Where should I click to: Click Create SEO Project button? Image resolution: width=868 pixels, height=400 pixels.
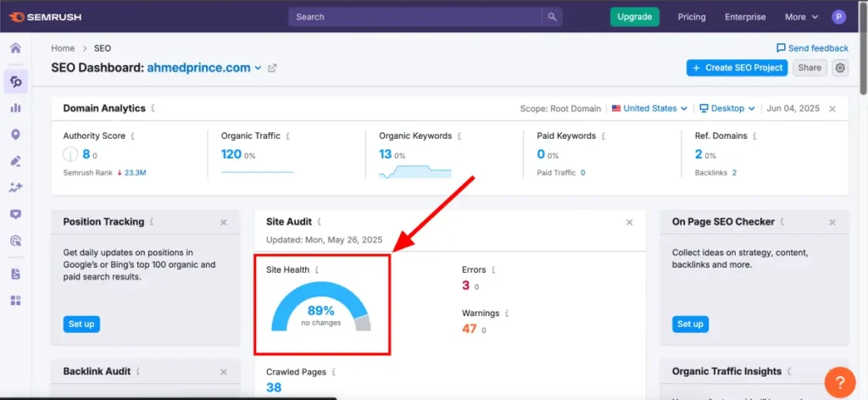[737, 68]
